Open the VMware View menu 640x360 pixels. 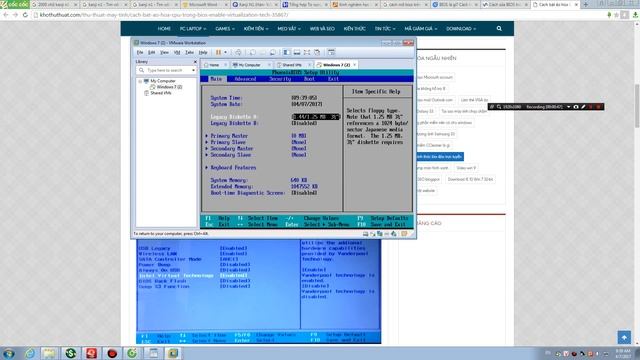point(164,53)
